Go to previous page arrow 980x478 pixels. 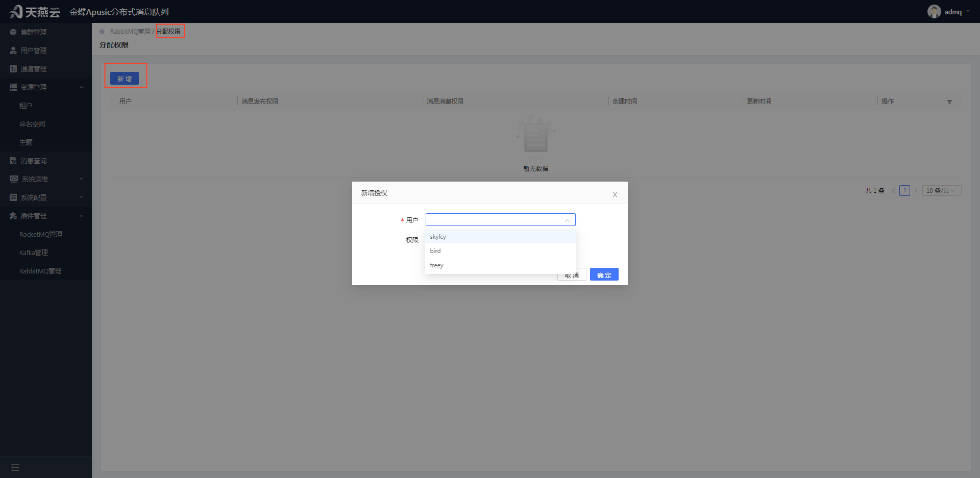[893, 191]
